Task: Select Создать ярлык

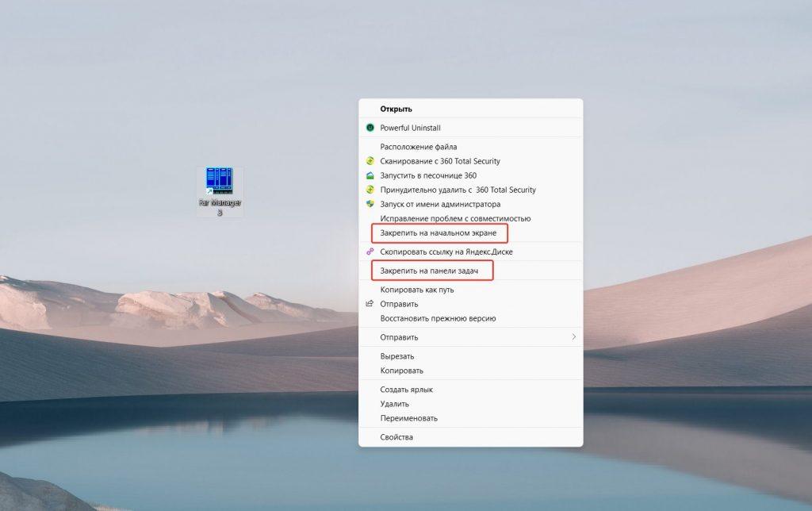Action: click(470, 390)
